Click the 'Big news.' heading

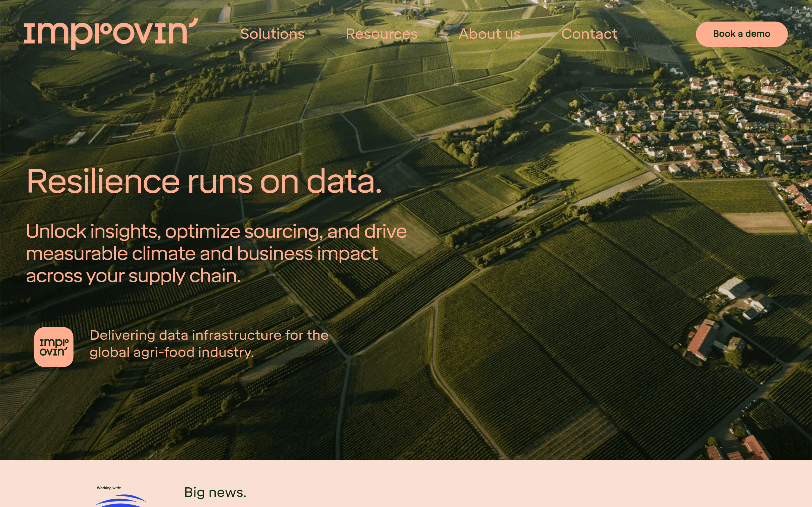[215, 492]
